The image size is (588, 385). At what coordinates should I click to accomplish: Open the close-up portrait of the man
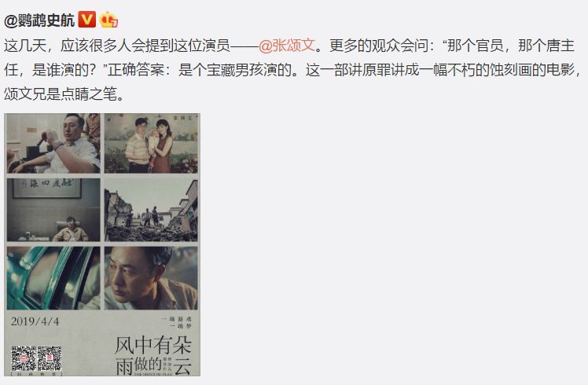(x=151, y=278)
